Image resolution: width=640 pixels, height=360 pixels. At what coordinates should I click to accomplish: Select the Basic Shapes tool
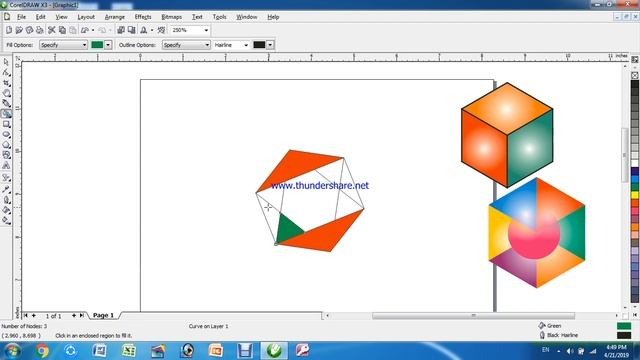pos(6,155)
